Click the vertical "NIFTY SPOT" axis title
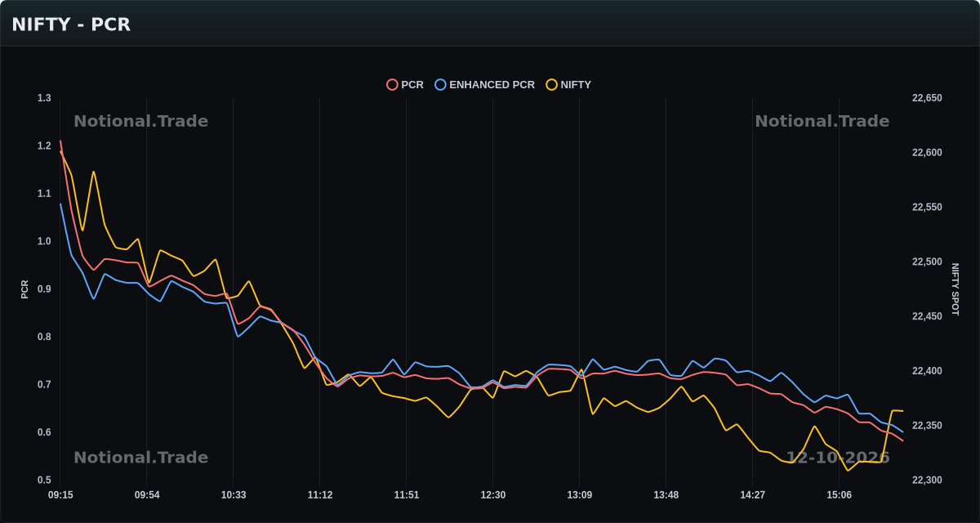This screenshot has height=523, width=980. pos(955,289)
